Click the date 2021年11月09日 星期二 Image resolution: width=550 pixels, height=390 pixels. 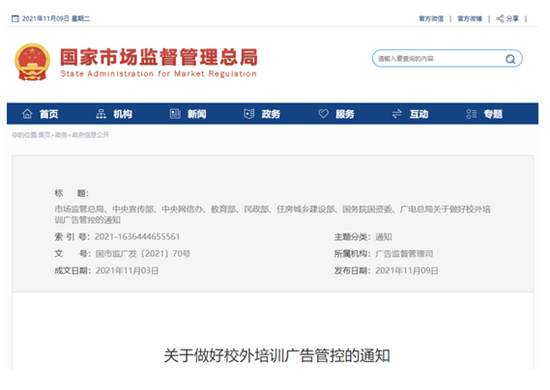click(56, 19)
